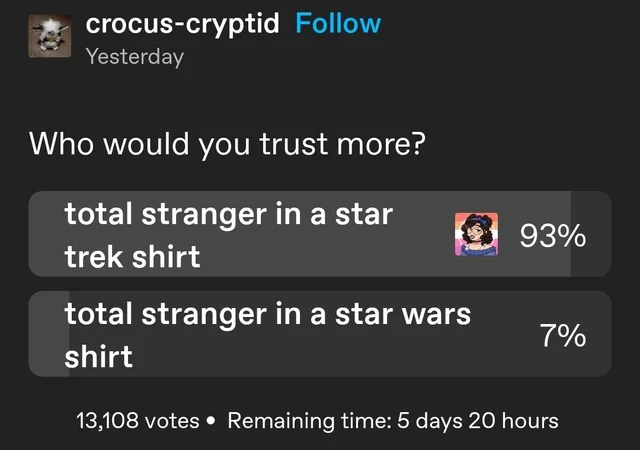Click '20 hours' in the poll footer
Viewport: 640px width, 450px height.
(x=513, y=421)
